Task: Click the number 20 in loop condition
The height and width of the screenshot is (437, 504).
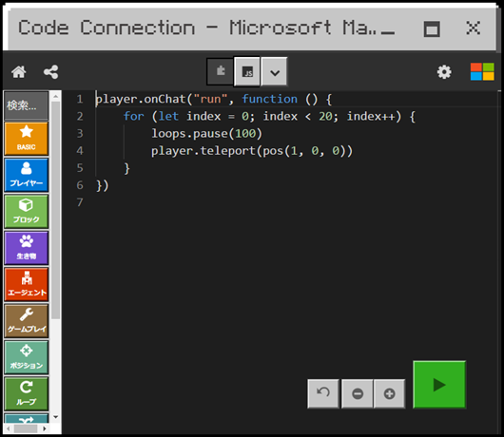Action: [x=325, y=116]
